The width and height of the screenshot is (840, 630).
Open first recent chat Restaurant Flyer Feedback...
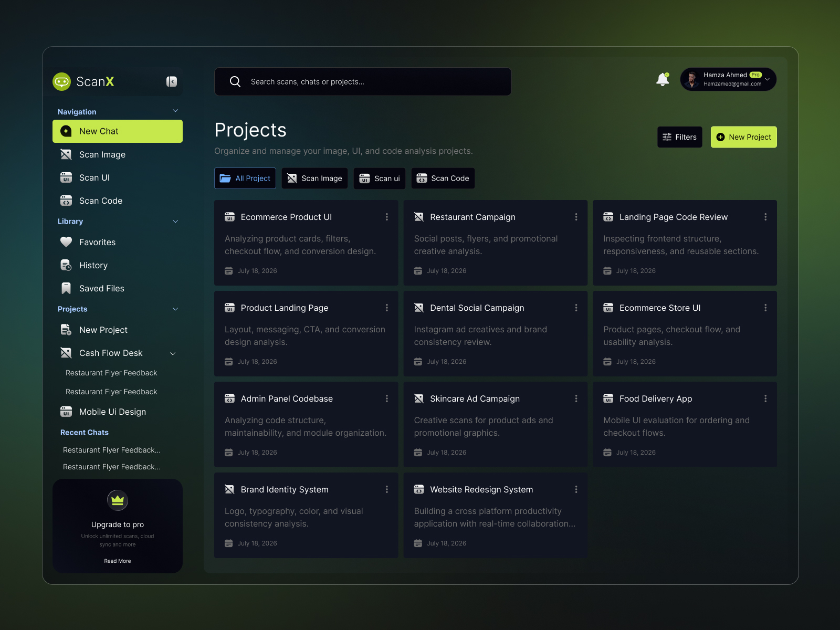pos(112,450)
